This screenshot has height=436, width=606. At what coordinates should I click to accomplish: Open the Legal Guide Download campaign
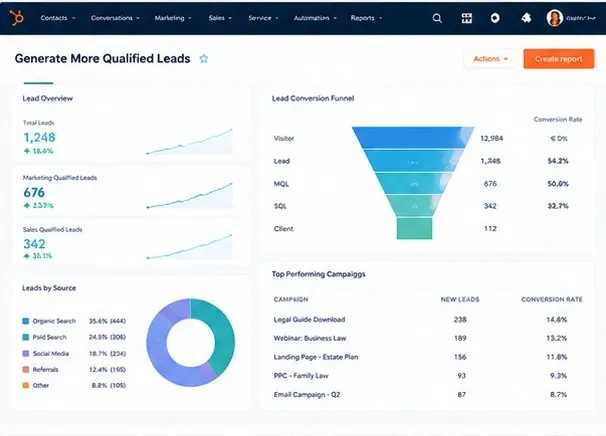[x=309, y=320]
